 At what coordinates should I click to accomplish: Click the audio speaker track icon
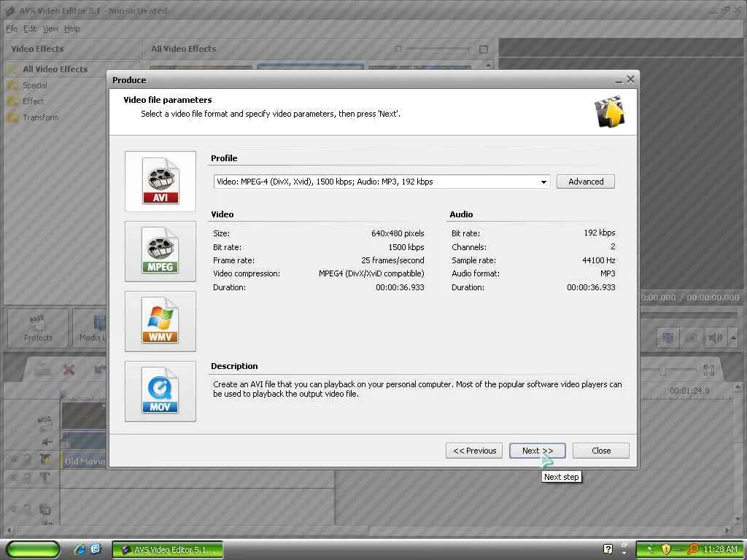coord(46,442)
